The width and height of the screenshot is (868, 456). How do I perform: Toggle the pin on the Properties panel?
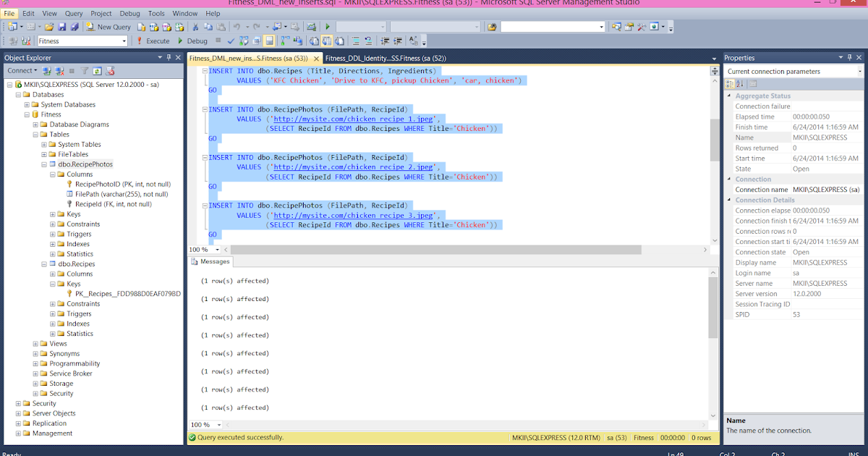[850, 57]
